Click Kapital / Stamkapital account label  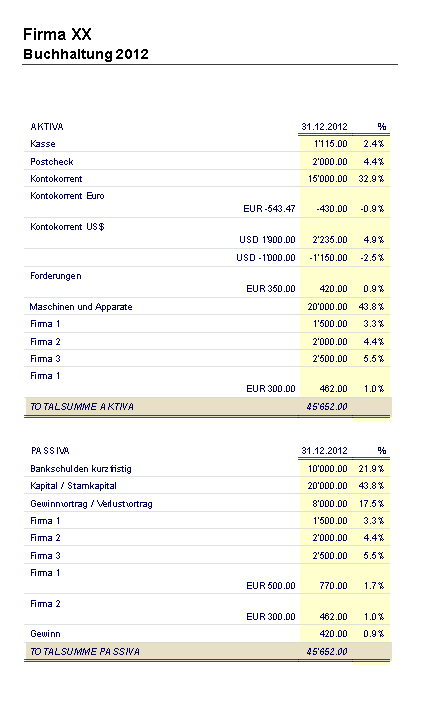(x=73, y=486)
